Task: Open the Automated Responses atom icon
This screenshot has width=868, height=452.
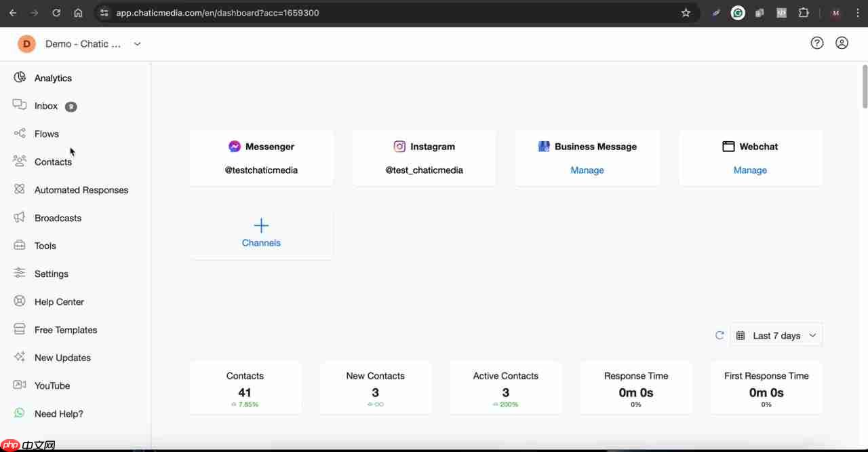Action: coord(20,189)
